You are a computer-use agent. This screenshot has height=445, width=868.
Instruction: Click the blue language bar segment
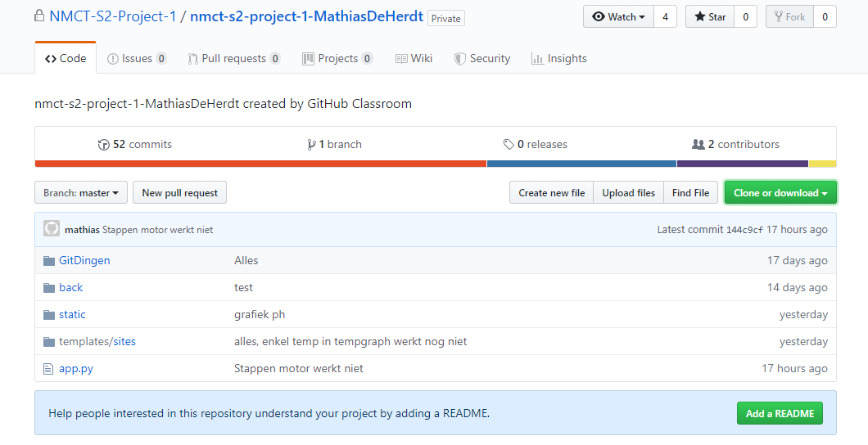[581, 164]
